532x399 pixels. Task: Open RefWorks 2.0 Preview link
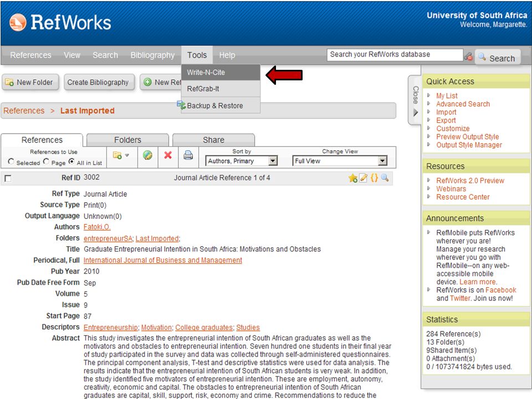[x=470, y=181]
